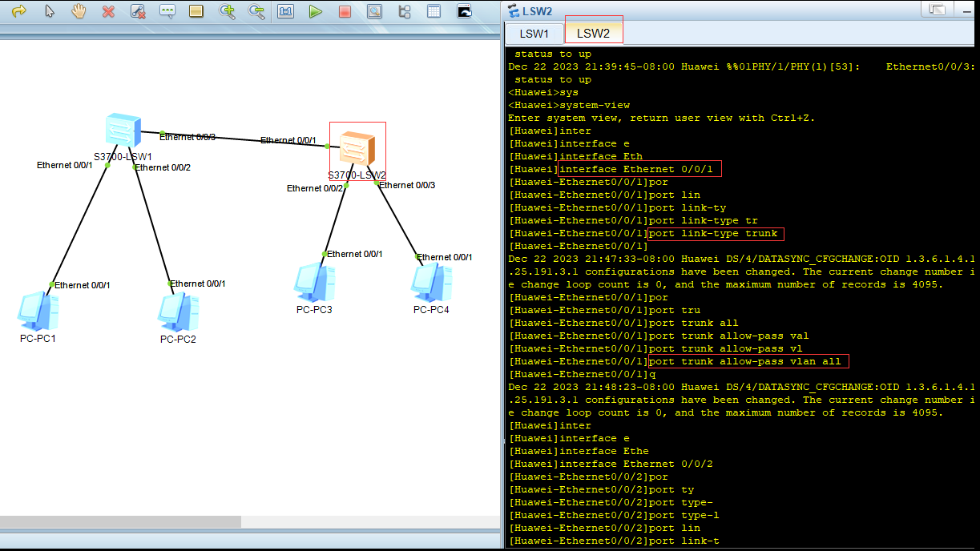Click PC3's Ethernet 0/0/1 port label
This screenshot has width=980, height=551.
[355, 254]
